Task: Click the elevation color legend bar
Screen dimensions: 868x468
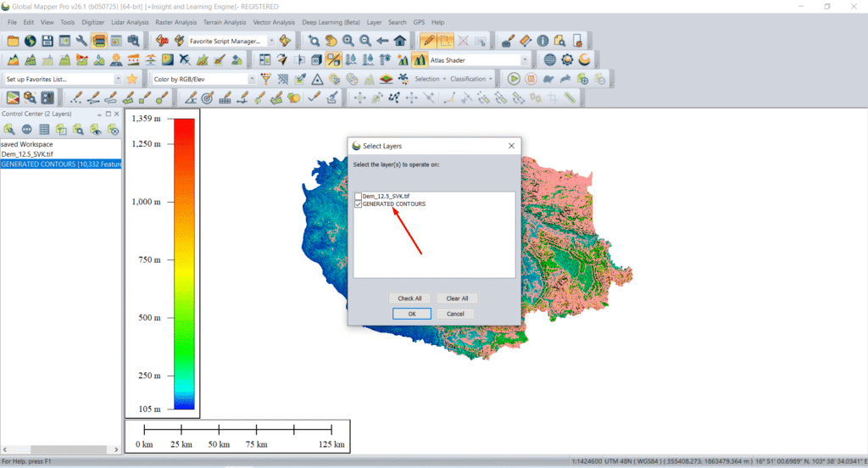Action: [x=184, y=264]
